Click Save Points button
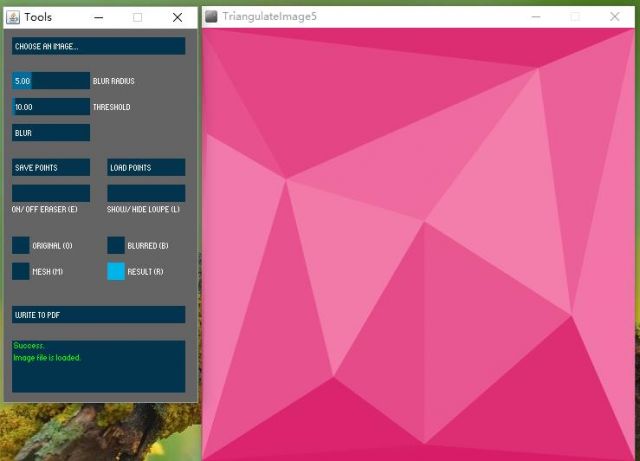This screenshot has width=640, height=461. (x=50, y=167)
